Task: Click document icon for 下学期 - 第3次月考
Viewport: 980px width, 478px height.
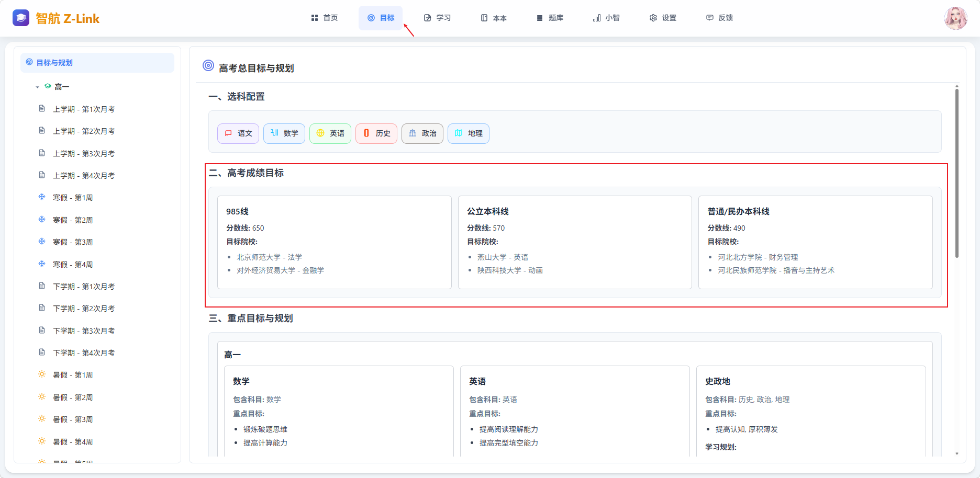Action: pyautogui.click(x=42, y=331)
